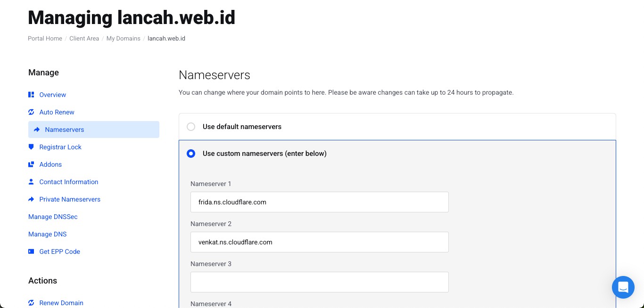Click the Overview grid icon
The image size is (644, 308).
pos(31,95)
